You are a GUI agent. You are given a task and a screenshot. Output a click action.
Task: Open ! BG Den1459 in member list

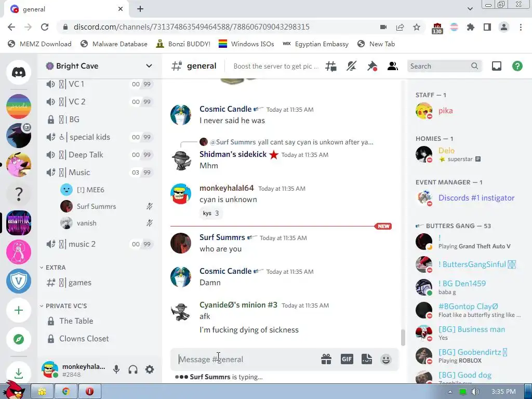coord(469,287)
